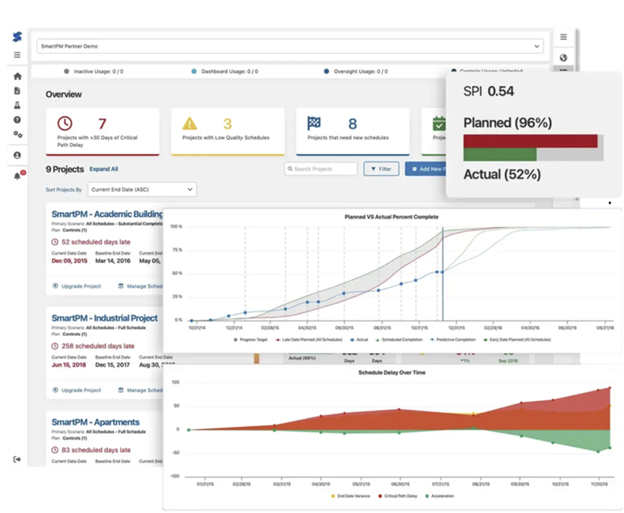Click 'Planned VS Actual Percent Complete' chart title
Image resolution: width=624 pixels, height=513 pixels.
(392, 217)
